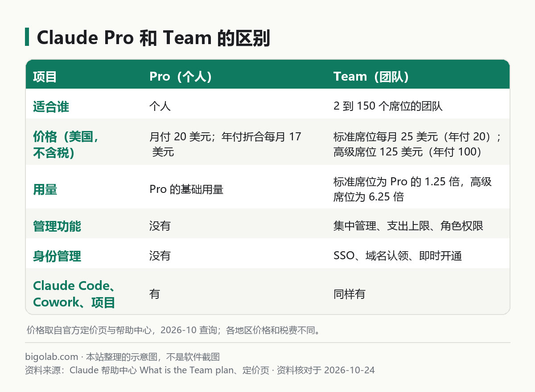The width and height of the screenshot is (535, 392).
Task: Click the "标准席位每月 25 美元" Team price cell
Action: [418, 144]
